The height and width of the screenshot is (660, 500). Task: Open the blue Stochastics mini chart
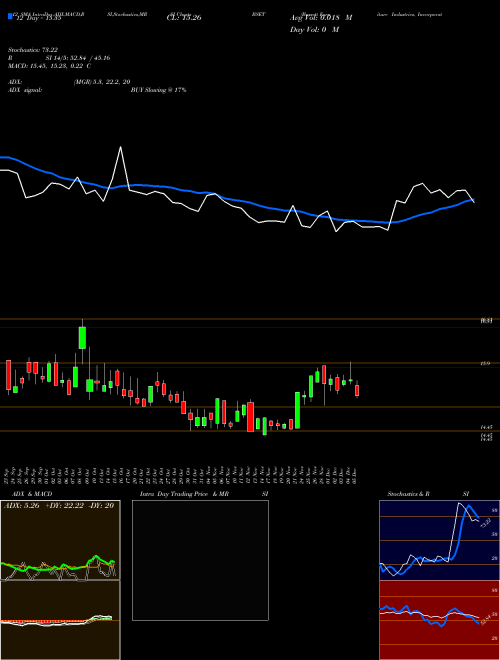pos(439,540)
